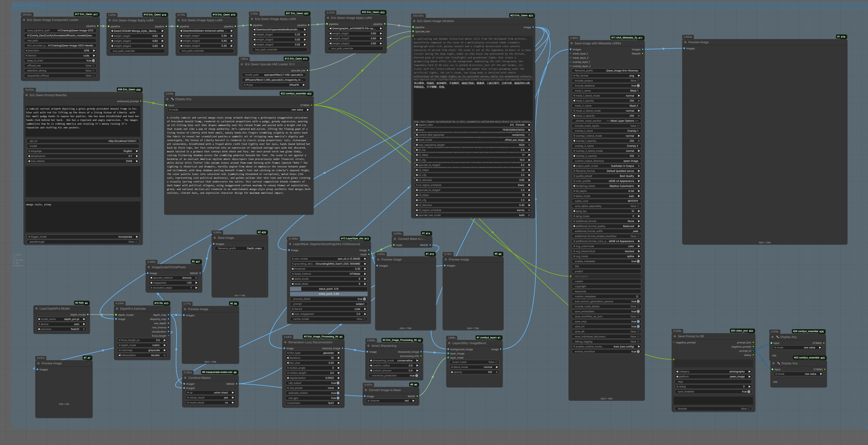Collapse the Convert Mask to I... node
This screenshot has height=445, width=868.
pyautogui.click(x=395, y=239)
